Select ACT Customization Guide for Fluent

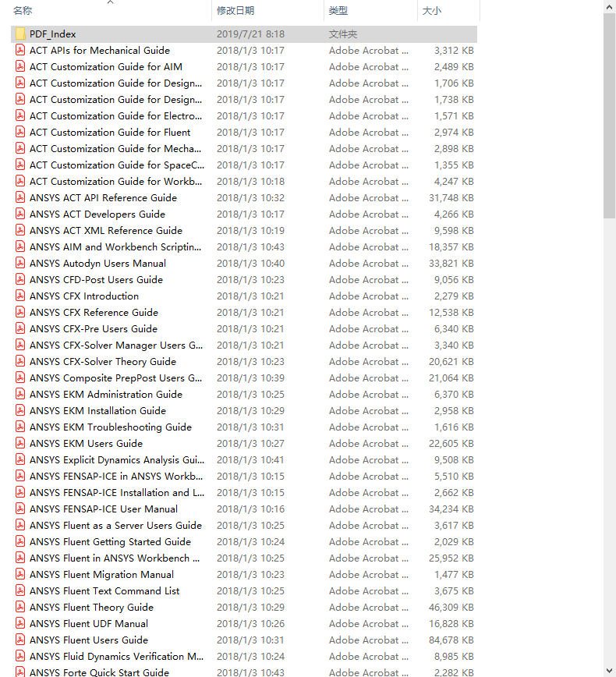[110, 133]
